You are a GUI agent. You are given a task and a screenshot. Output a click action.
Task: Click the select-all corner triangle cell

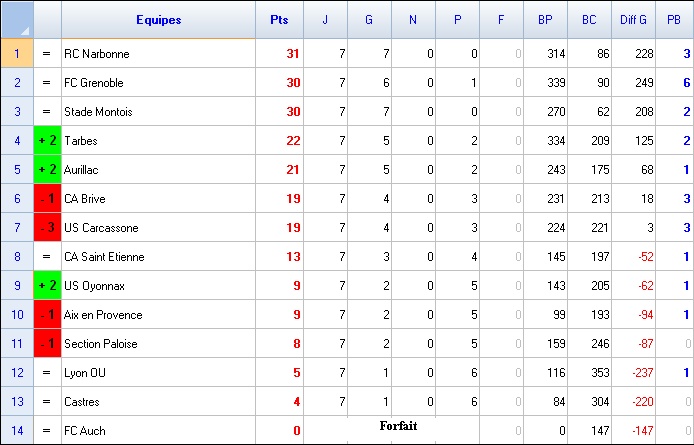pyautogui.click(x=17, y=20)
